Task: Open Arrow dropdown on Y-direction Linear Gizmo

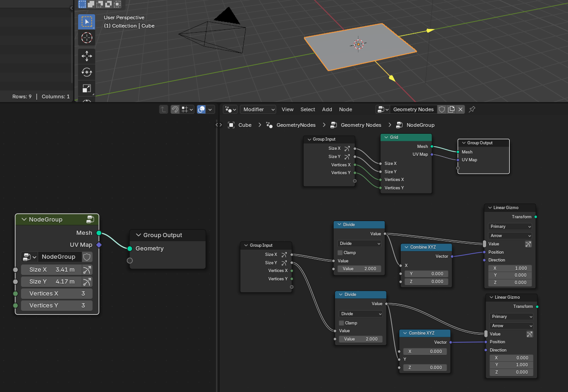Action: [x=511, y=326]
